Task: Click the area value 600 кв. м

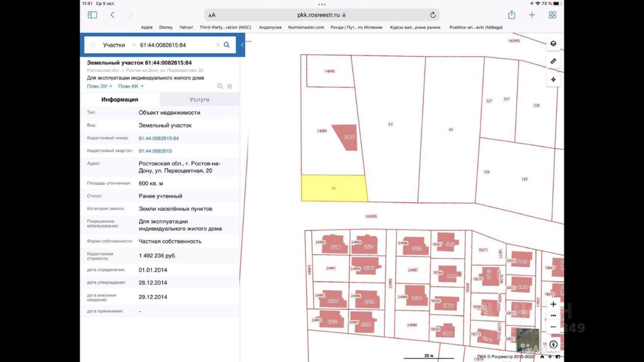Action: coord(151,184)
